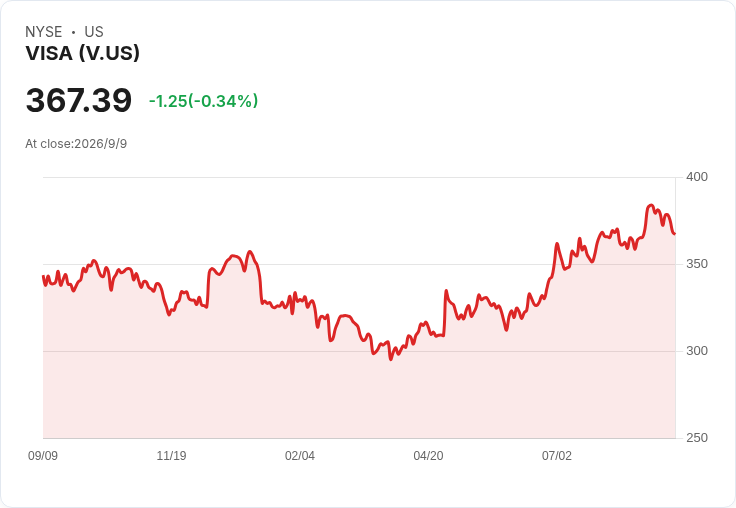Click the 400 price axis label

coord(697,177)
